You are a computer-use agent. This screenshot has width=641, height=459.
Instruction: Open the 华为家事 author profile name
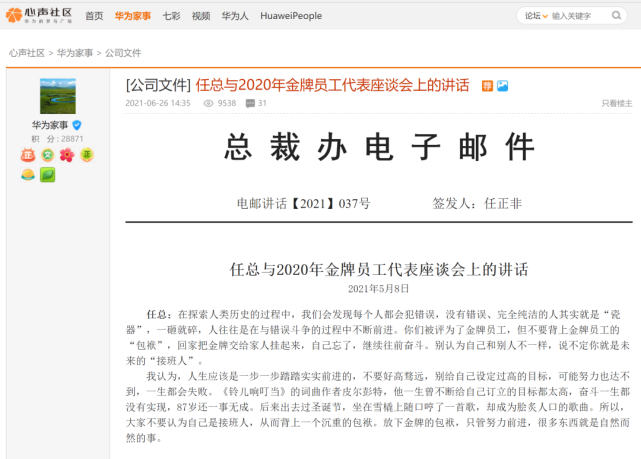pyautogui.click(x=50, y=125)
